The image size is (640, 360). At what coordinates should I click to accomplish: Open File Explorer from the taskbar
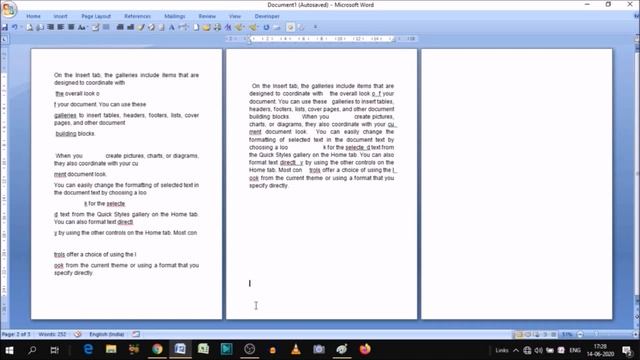111,349
